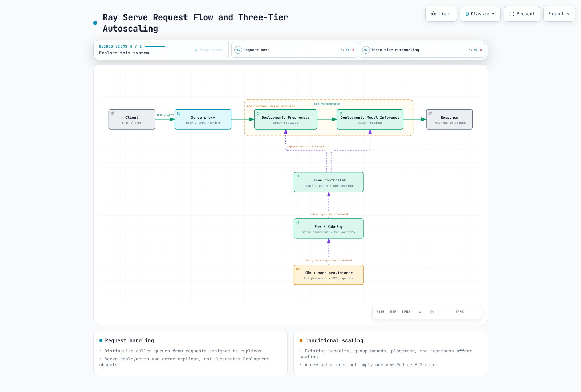Select the Serve proxy node
This screenshot has height=392, width=581.
coord(203,119)
